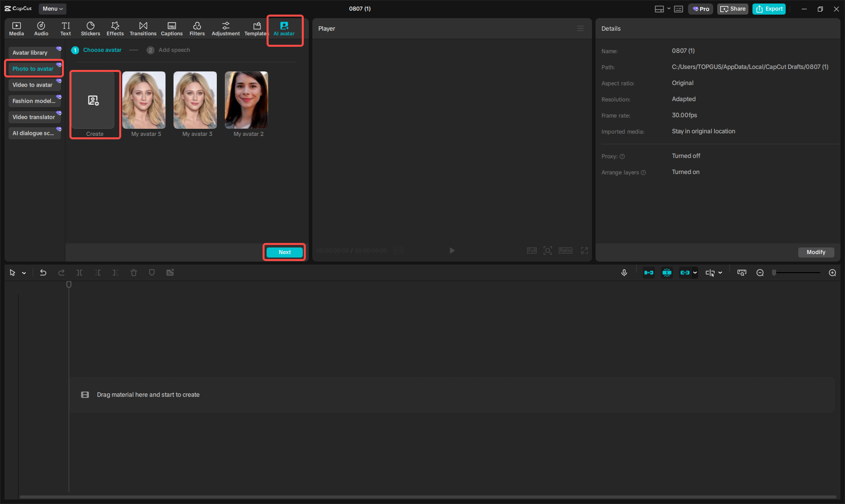
Task: Open the Fashion model section
Action: point(34,101)
